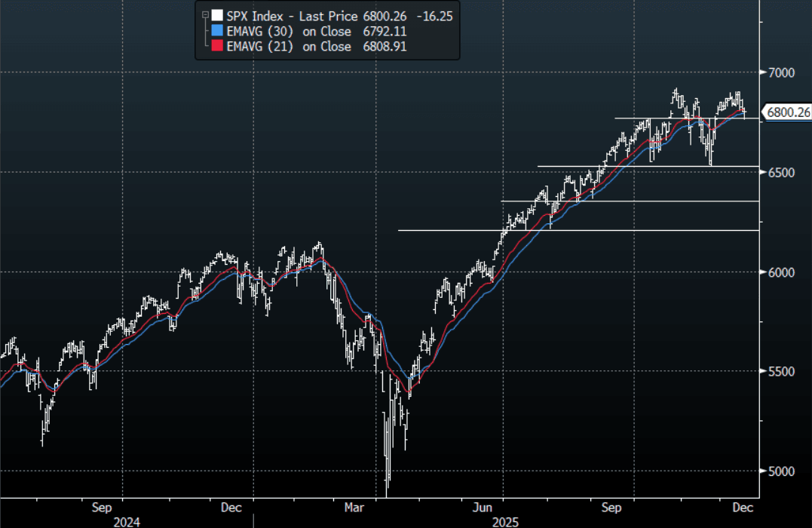Click the white SPX Index color swatch
The image size is (812, 528).
217,15
